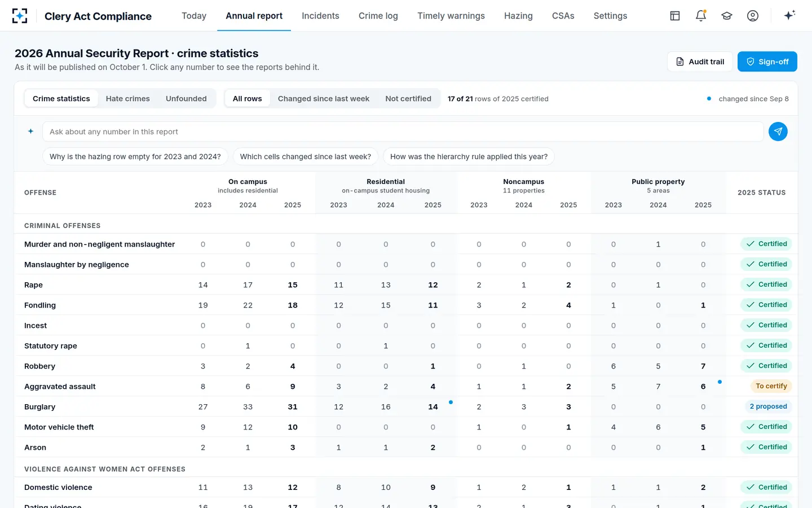Open the Audit trail
This screenshot has height=508, width=812.
tap(700, 62)
